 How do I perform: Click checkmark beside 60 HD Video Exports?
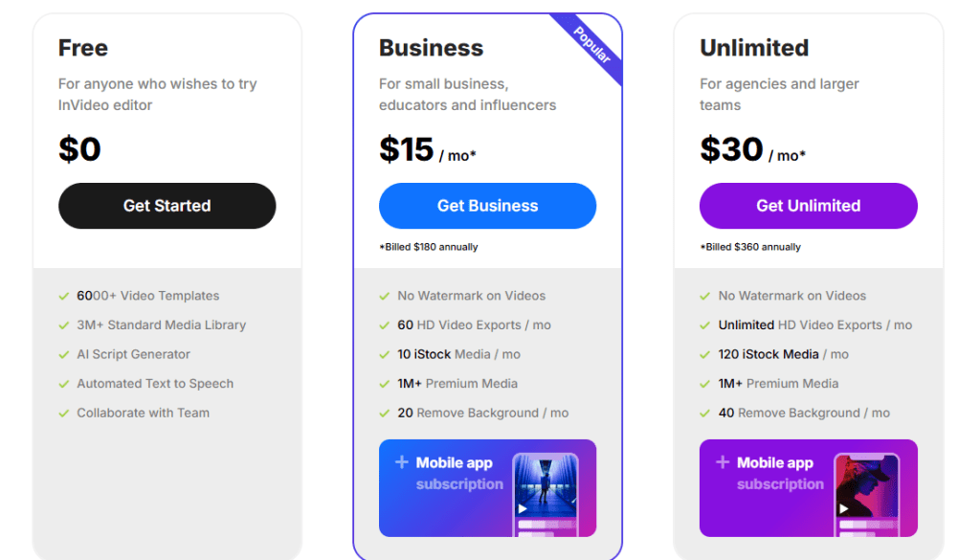pos(385,325)
